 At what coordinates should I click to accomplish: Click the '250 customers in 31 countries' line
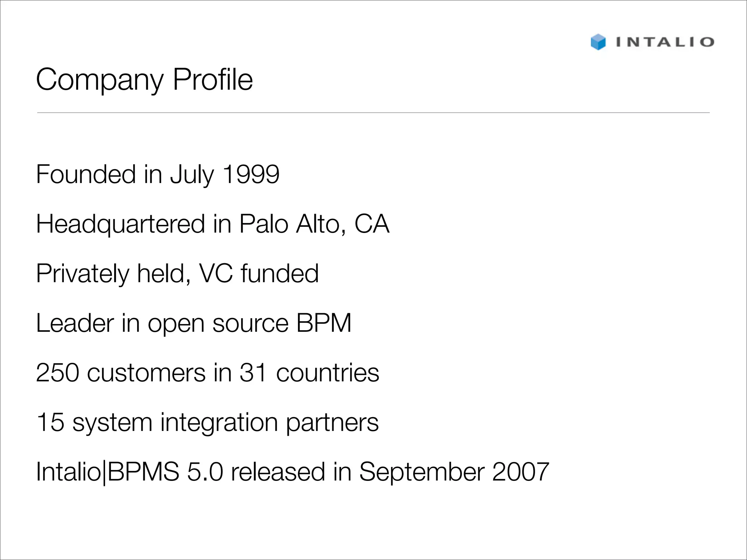208,373
